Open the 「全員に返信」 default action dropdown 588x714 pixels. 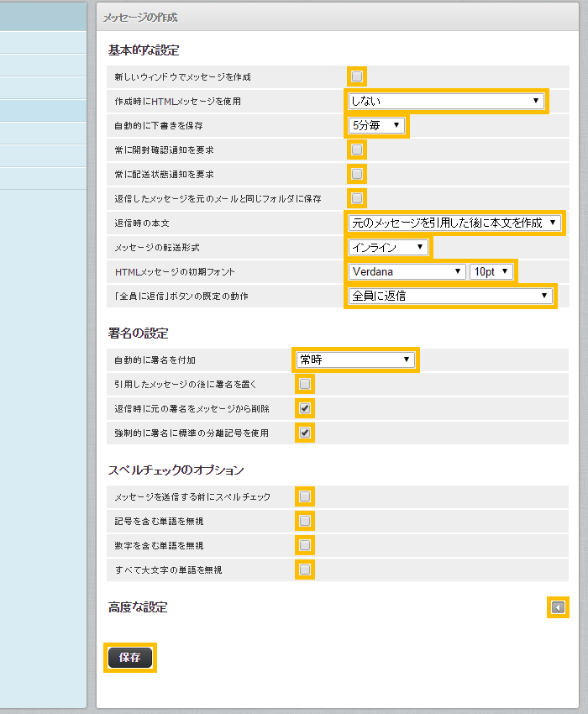[449, 296]
